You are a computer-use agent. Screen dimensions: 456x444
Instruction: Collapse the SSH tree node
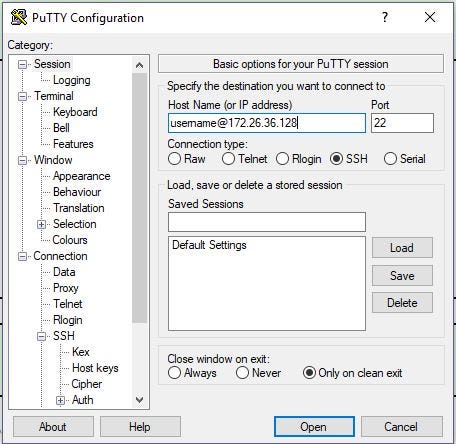(x=41, y=336)
